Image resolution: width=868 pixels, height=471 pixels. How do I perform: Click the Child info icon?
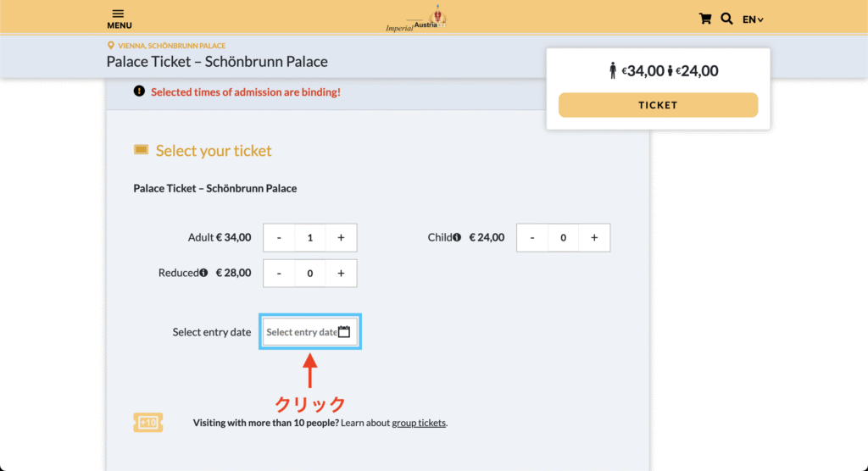pos(457,237)
